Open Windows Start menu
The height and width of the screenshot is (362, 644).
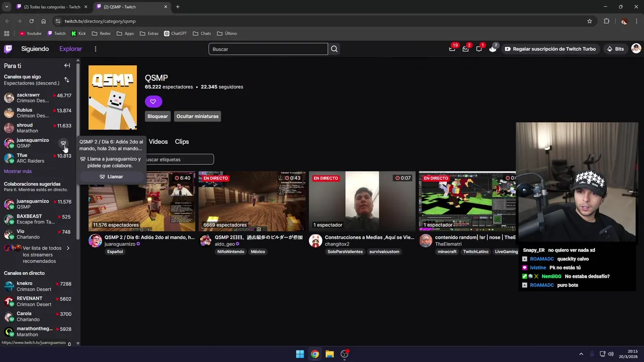coord(300,354)
